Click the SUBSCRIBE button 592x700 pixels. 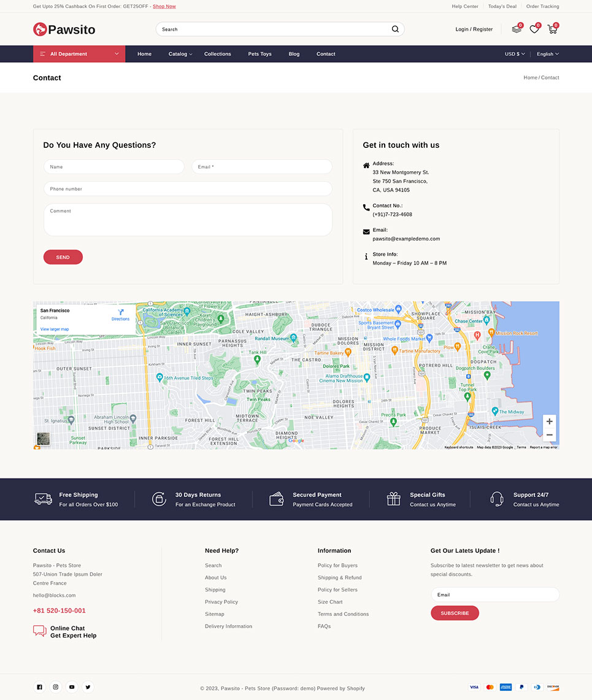pos(455,613)
